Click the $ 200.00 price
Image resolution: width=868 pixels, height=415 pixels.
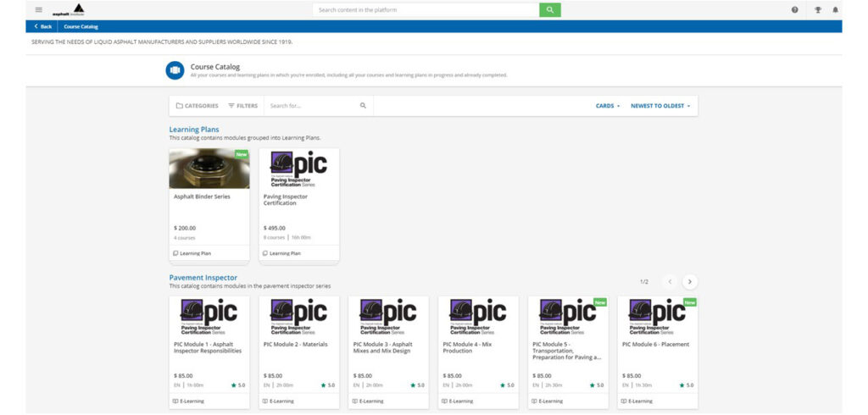tap(185, 228)
